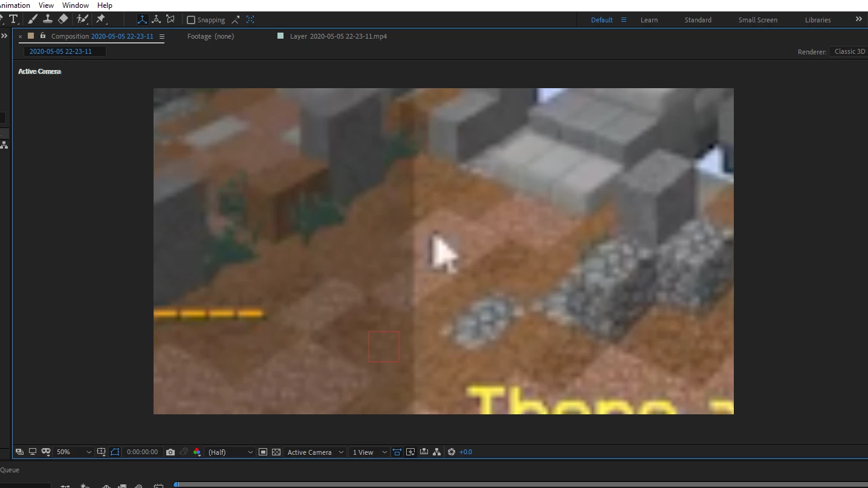Click the Always Preview This View icon
This screenshot has width=868, height=488.
[x=19, y=452]
